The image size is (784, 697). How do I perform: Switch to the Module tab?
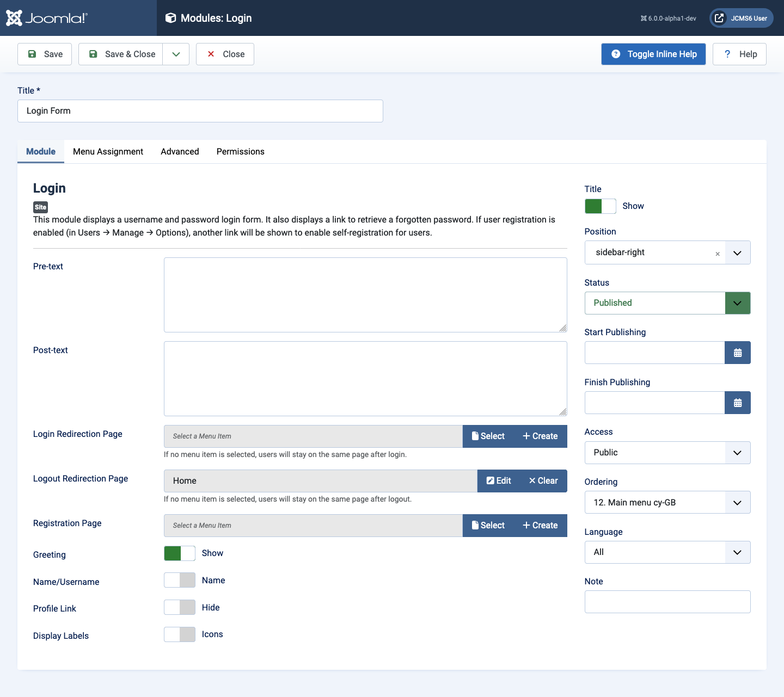[x=41, y=151]
